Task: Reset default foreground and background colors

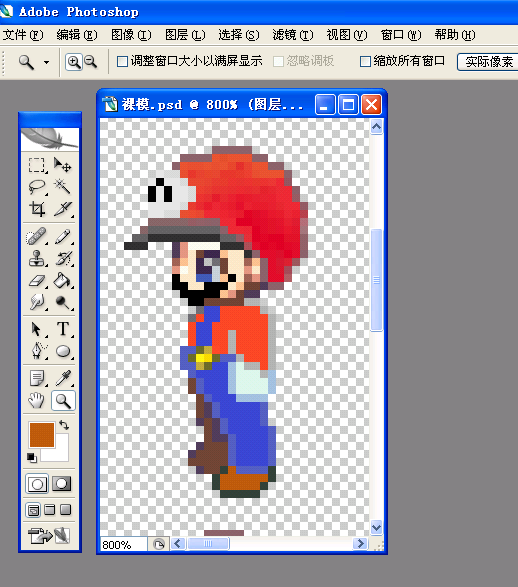Action: (31, 457)
